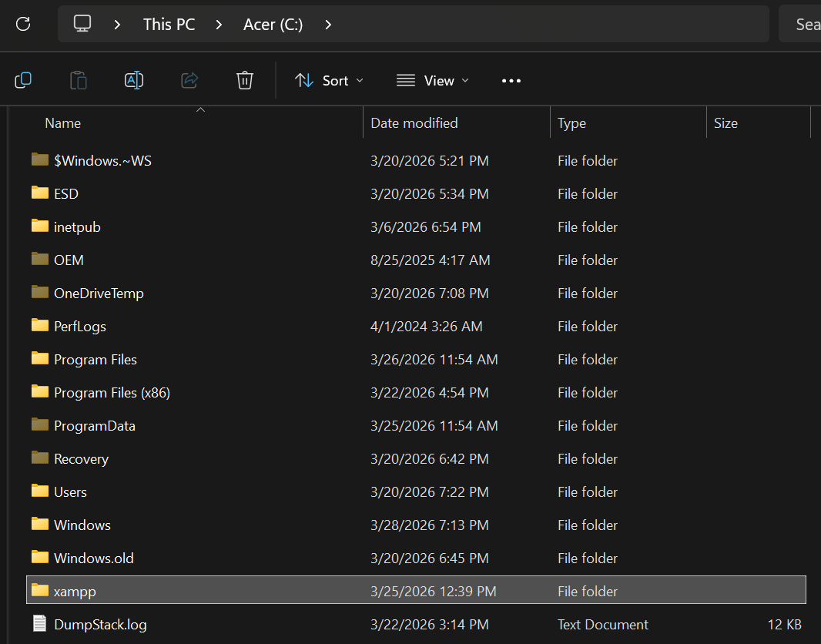Select the ProgramData folder icon
821x644 pixels.
40,424
